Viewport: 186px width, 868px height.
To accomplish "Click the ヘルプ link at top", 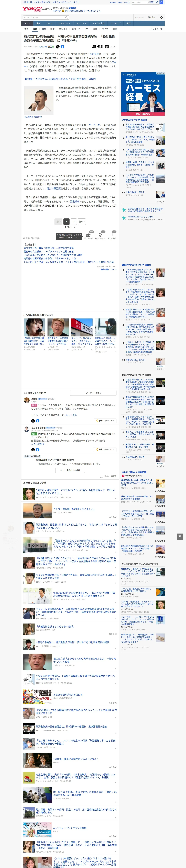I will pos(127,2).
